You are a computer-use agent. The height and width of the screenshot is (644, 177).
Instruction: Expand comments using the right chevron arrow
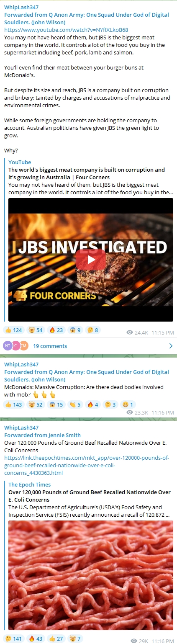170,346
